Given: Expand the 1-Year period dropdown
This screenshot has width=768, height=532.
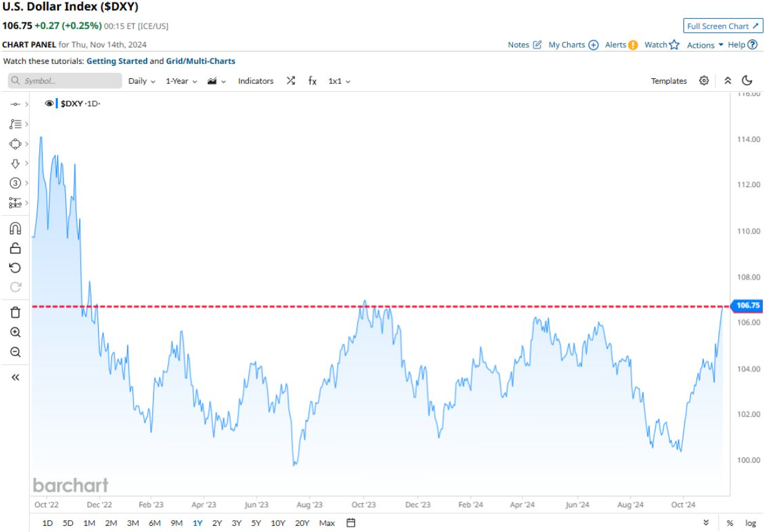Looking at the screenshot, I should point(181,81).
